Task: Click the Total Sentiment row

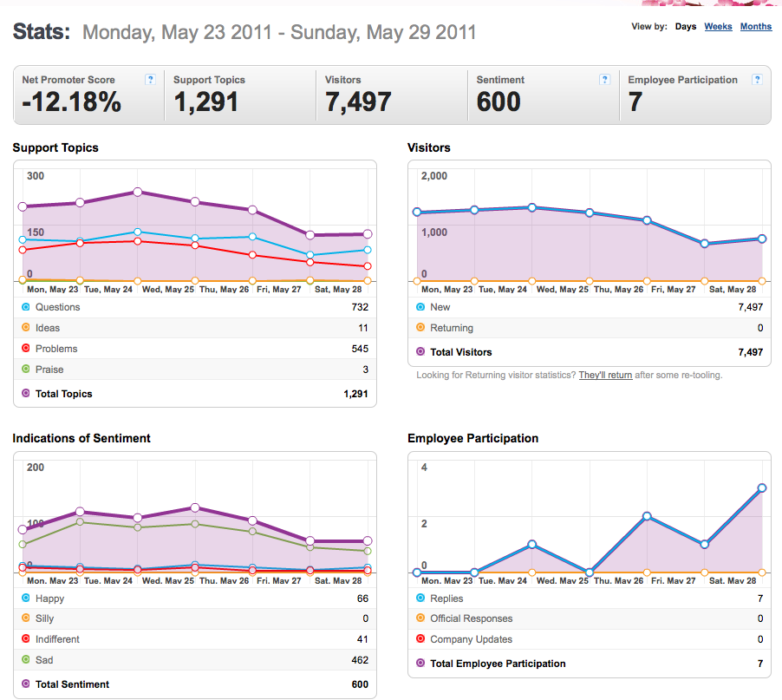Action: (x=195, y=684)
